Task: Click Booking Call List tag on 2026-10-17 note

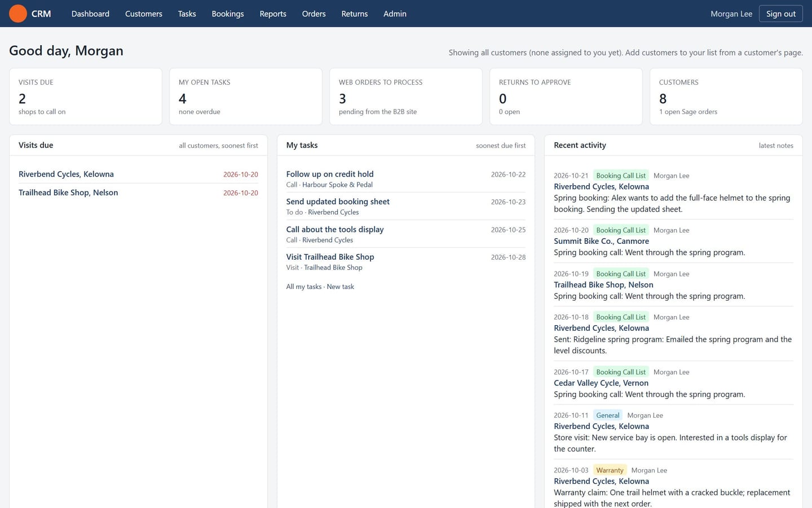Action: (x=621, y=372)
